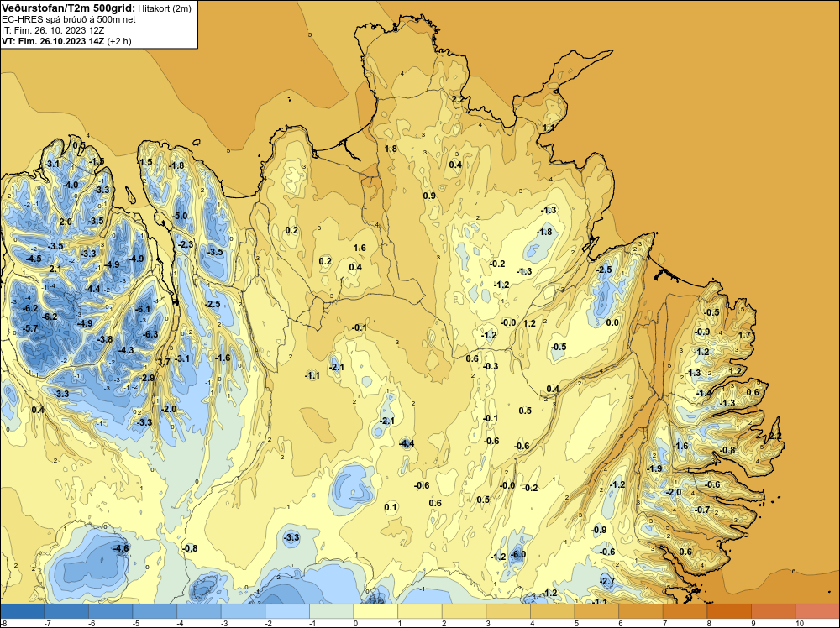This screenshot has width=840, height=628.
Task: Click the '-5.7' temperature value
Action: (30, 328)
